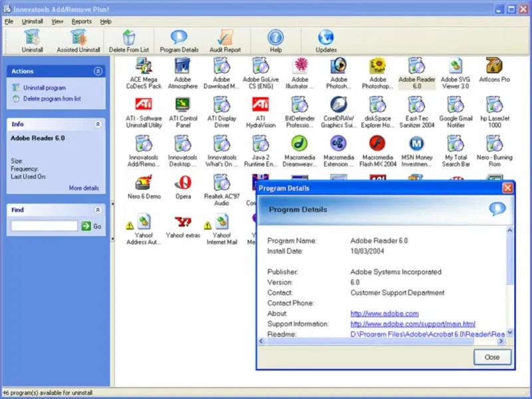Open the Help toolbar icon
The height and width of the screenshot is (399, 532).
[x=275, y=41]
